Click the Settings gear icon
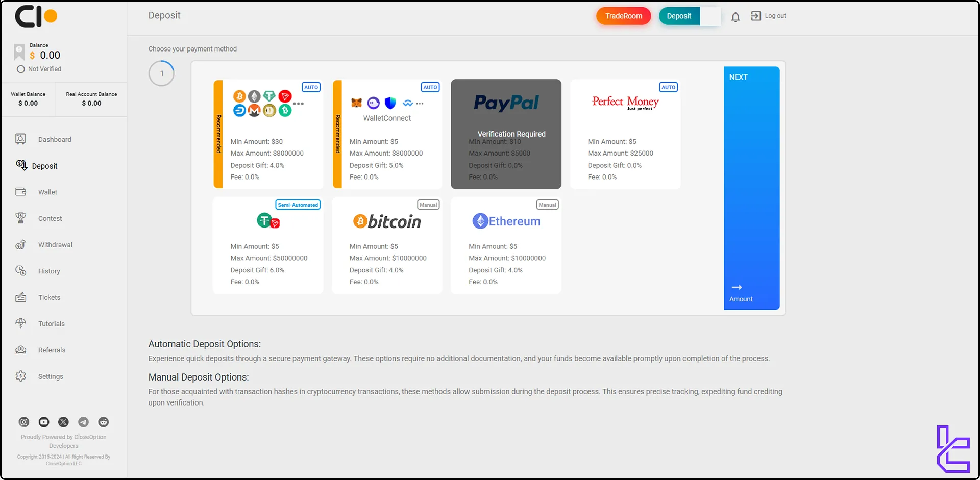This screenshot has height=480, width=980. [21, 376]
